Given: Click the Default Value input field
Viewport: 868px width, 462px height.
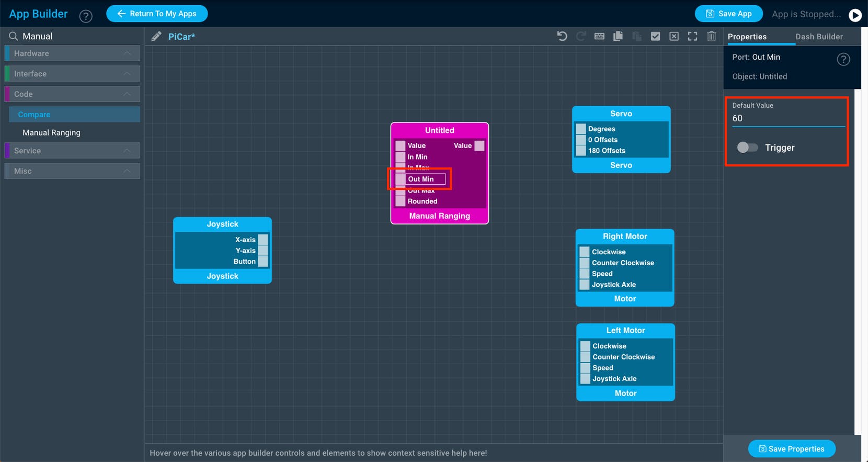Looking at the screenshot, I should 788,119.
